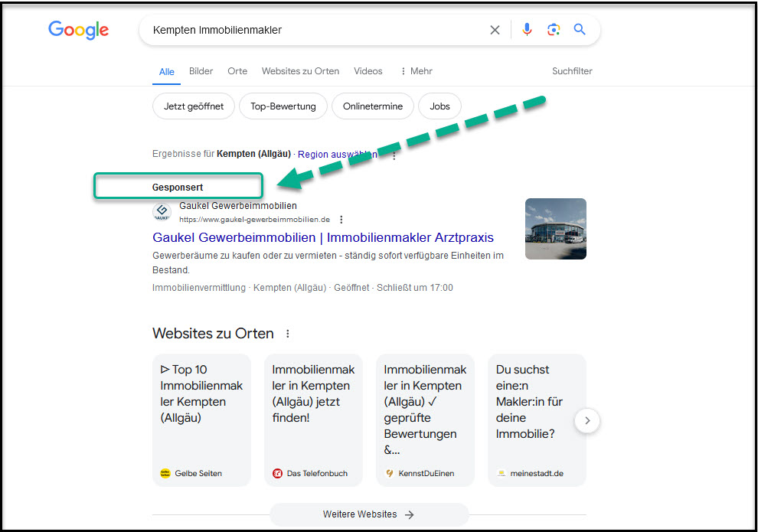Start voice search with microphone icon
Image resolution: width=758 pixels, height=532 pixels.
(x=527, y=30)
